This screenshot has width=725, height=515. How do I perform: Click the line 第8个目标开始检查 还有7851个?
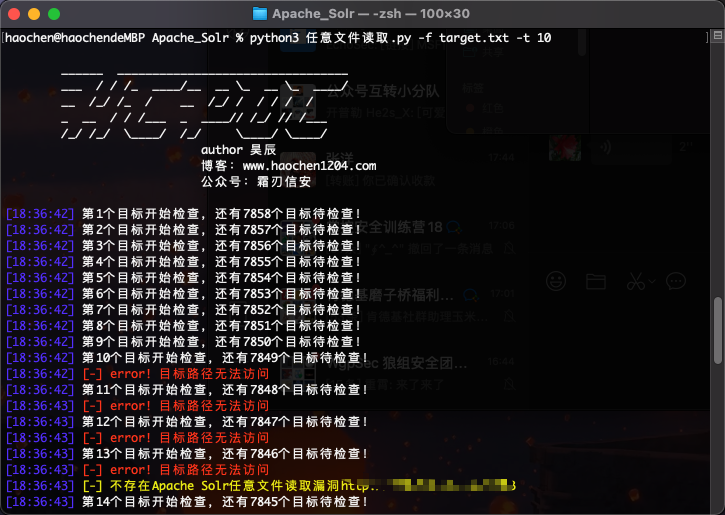point(183,325)
